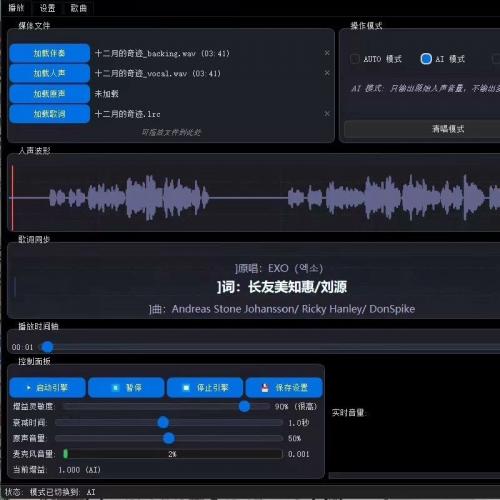The width and height of the screenshot is (500, 500).
Task: Click the 原声音量 slider handle
Action: (x=169, y=438)
